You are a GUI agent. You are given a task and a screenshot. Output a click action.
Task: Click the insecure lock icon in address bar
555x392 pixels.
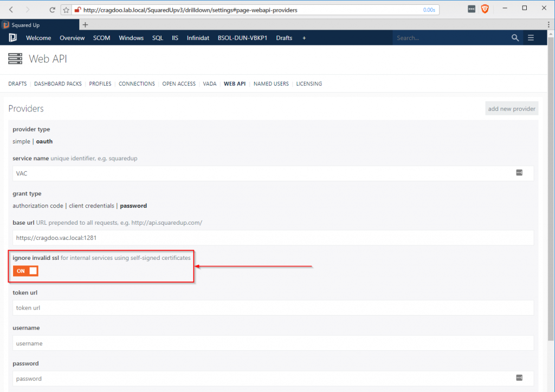pyautogui.click(x=78, y=10)
